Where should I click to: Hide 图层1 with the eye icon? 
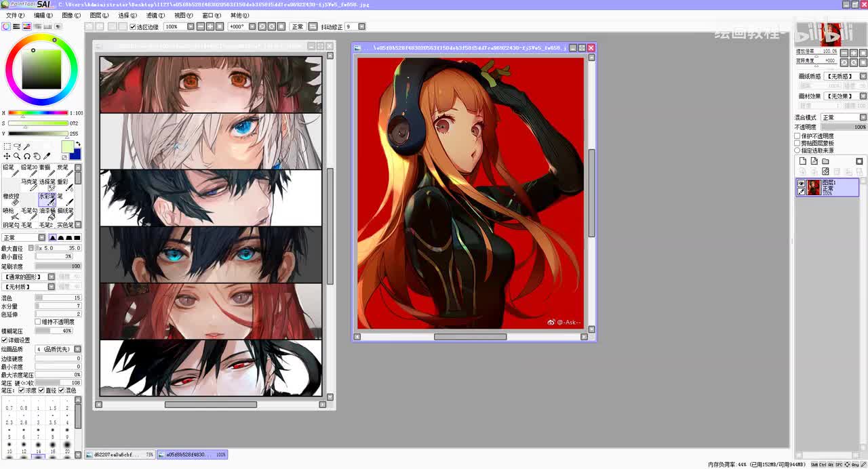pos(802,183)
